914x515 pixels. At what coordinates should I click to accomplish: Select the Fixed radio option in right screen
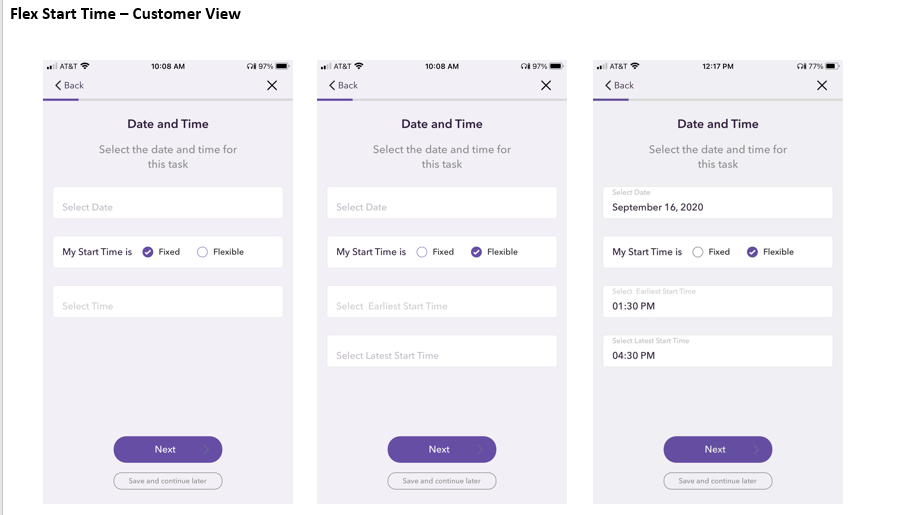(698, 252)
